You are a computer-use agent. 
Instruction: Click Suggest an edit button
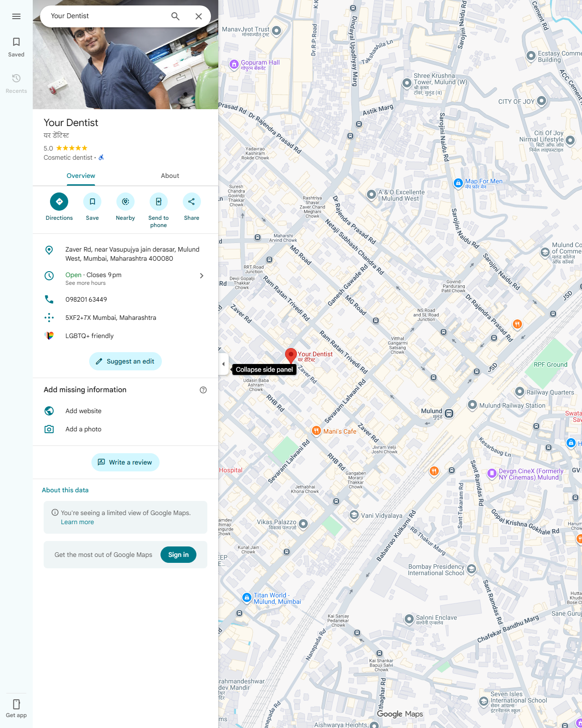pyautogui.click(x=125, y=361)
